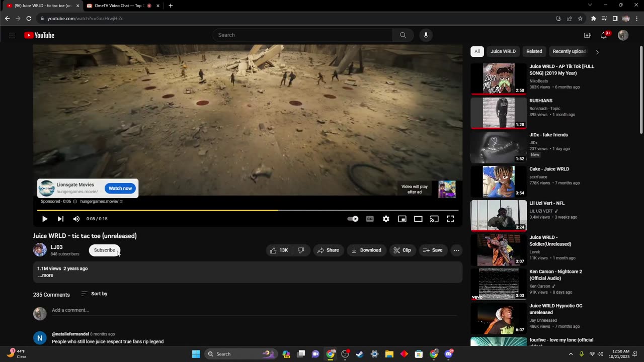Viewport: 644px width, 362px height.
Task: Subscribe to LJ03 channel
Action: pos(105,250)
